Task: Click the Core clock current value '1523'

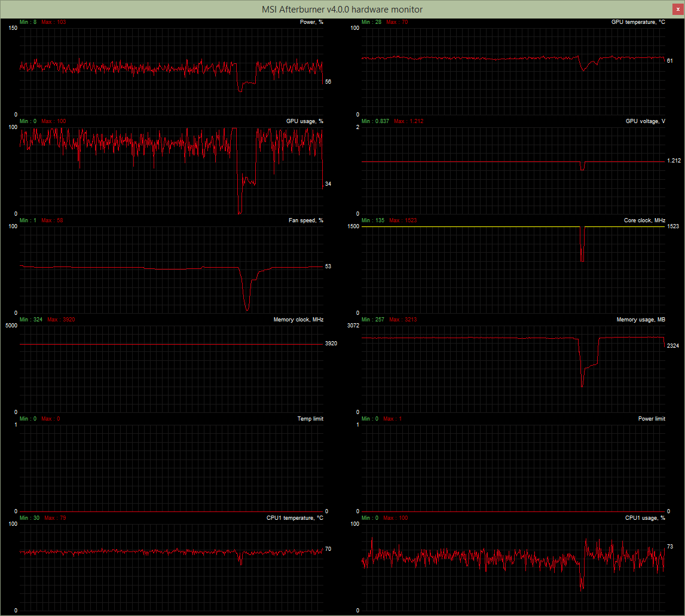Action: click(x=673, y=226)
